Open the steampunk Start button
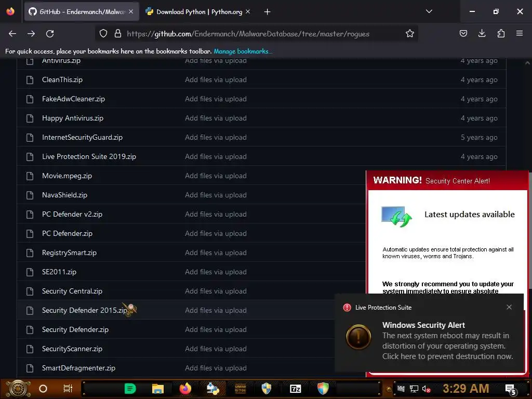This screenshot has width=532, height=399. 18,389
